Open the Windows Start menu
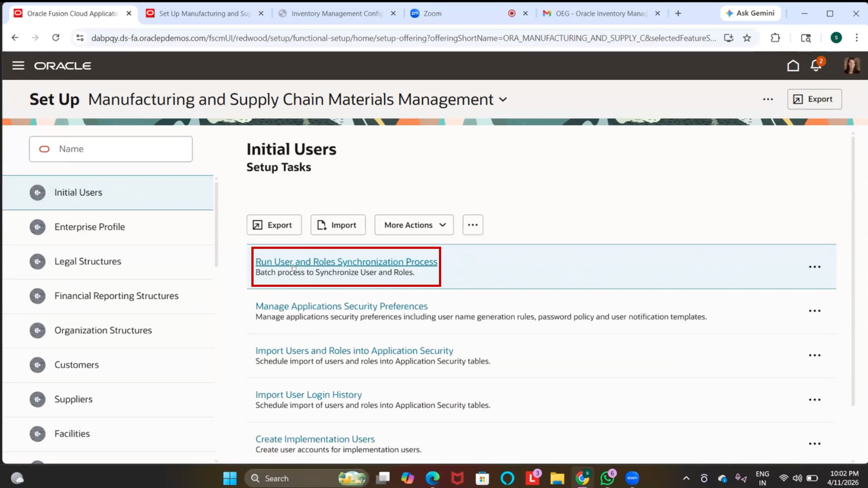The image size is (868, 488). (x=230, y=478)
